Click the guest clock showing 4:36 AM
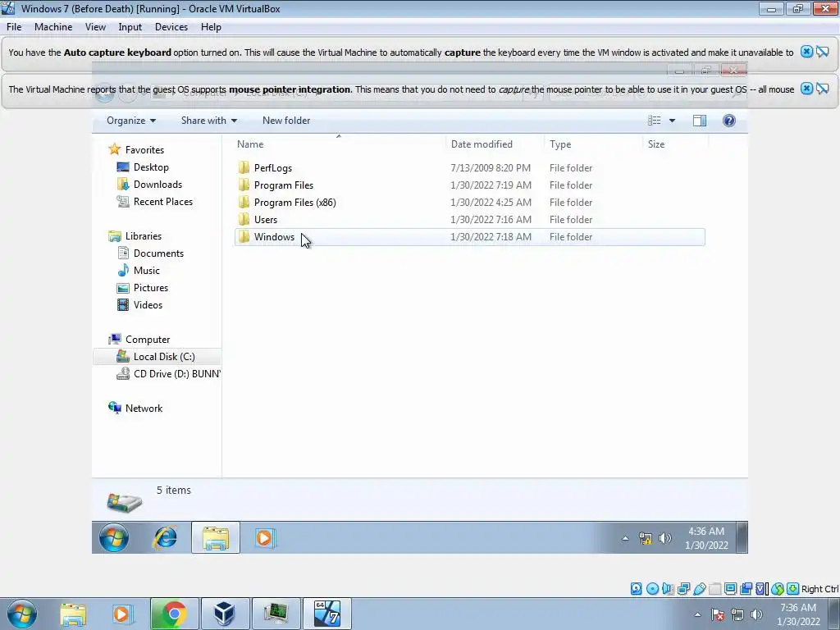 coord(706,538)
